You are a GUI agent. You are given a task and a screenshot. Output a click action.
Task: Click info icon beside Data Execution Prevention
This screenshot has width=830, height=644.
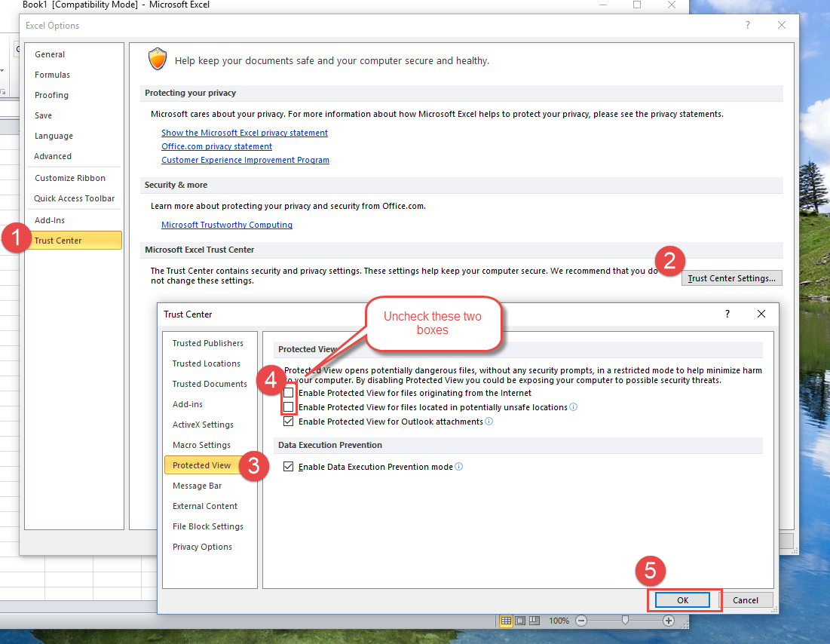(459, 466)
